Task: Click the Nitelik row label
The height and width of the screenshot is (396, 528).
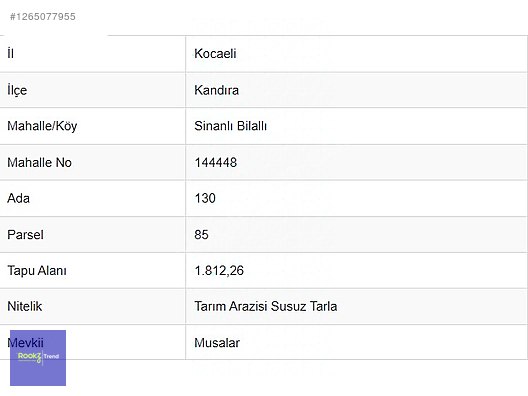Action: point(25,306)
